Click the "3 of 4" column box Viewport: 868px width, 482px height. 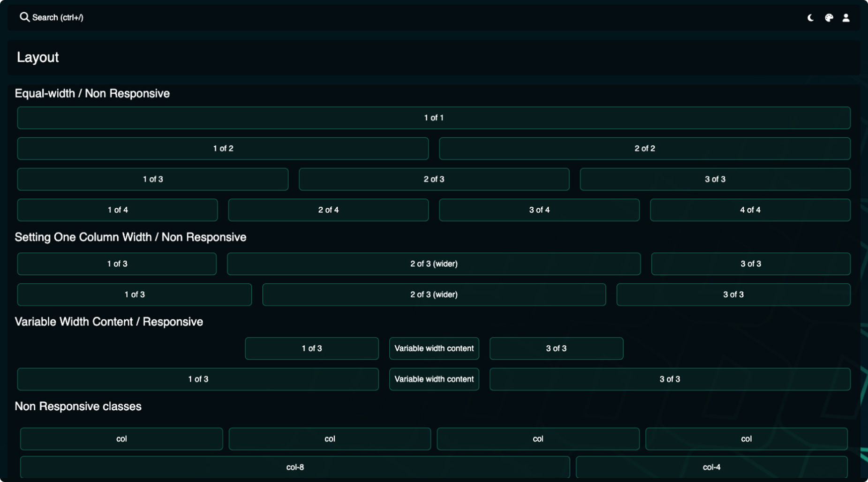point(539,210)
